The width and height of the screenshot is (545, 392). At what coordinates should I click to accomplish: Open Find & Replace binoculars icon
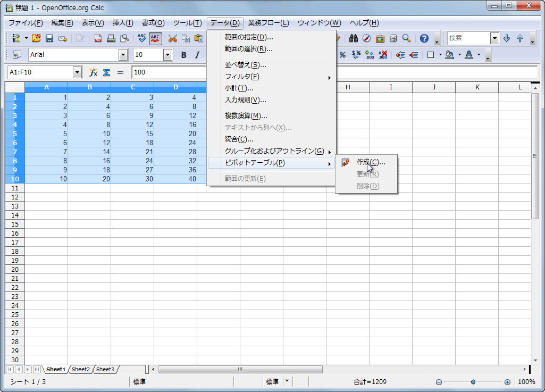[x=354, y=38]
